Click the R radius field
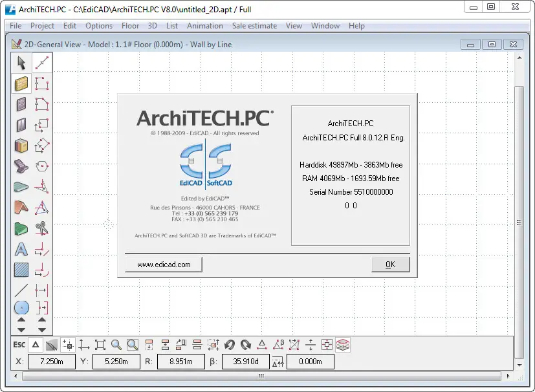The width and height of the screenshot is (535, 392). pyautogui.click(x=181, y=362)
